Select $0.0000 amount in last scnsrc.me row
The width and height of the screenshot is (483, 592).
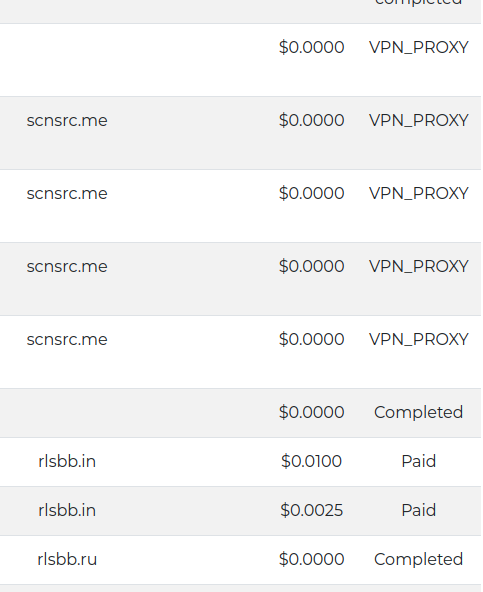311,339
